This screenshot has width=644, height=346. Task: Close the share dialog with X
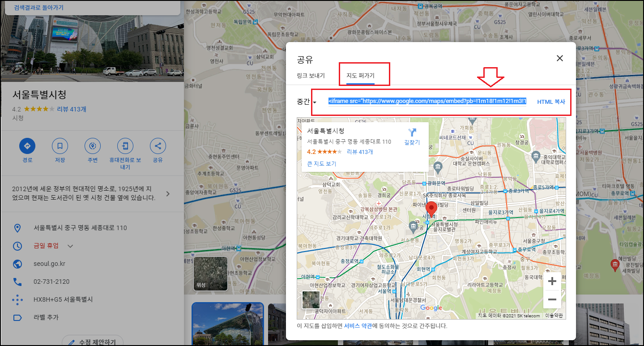tap(559, 58)
